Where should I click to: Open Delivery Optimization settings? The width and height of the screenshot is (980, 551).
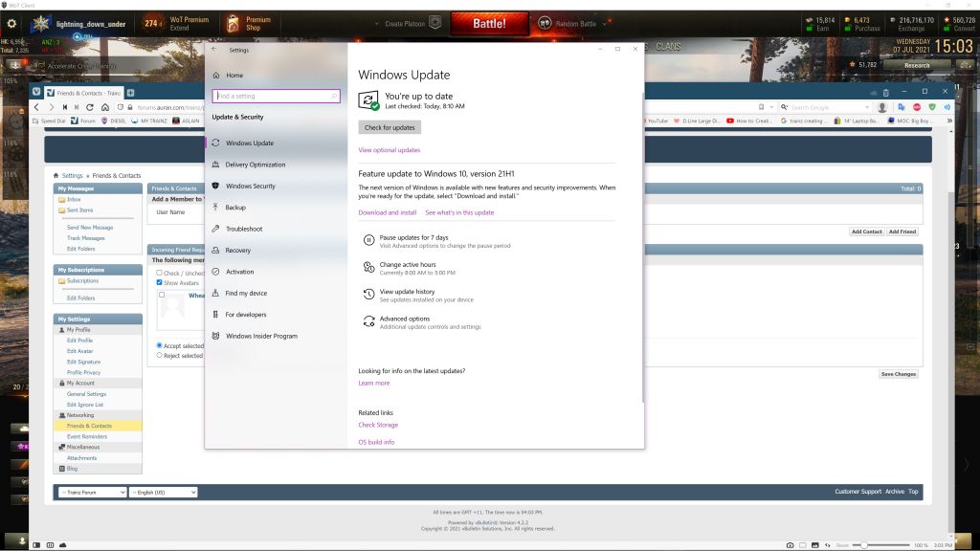point(255,165)
